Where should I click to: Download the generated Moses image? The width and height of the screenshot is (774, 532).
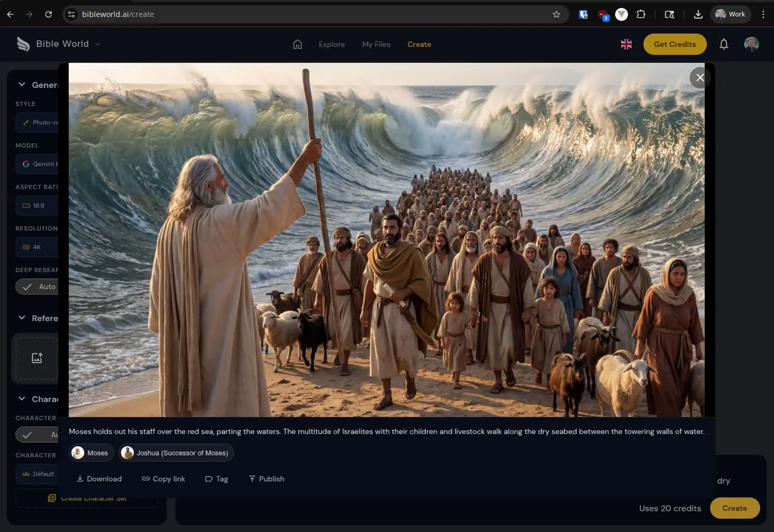99,479
